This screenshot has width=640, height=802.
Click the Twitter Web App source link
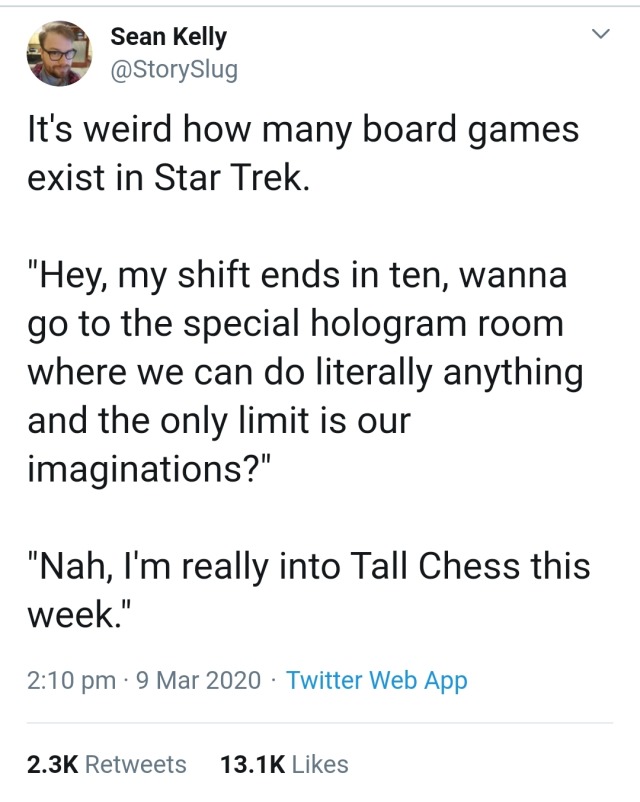click(376, 681)
